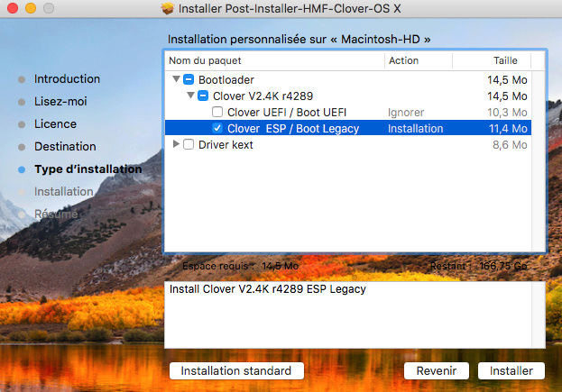The width and height of the screenshot is (562, 392).
Task: Expand the Driver kext disclosure triangle
Action: tap(176, 144)
